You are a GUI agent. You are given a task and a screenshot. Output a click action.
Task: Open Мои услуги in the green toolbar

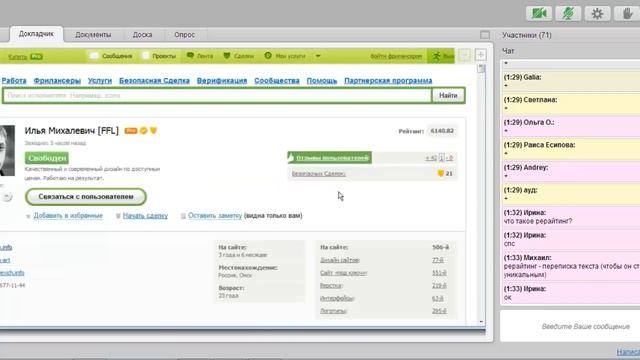pyautogui.click(x=285, y=56)
